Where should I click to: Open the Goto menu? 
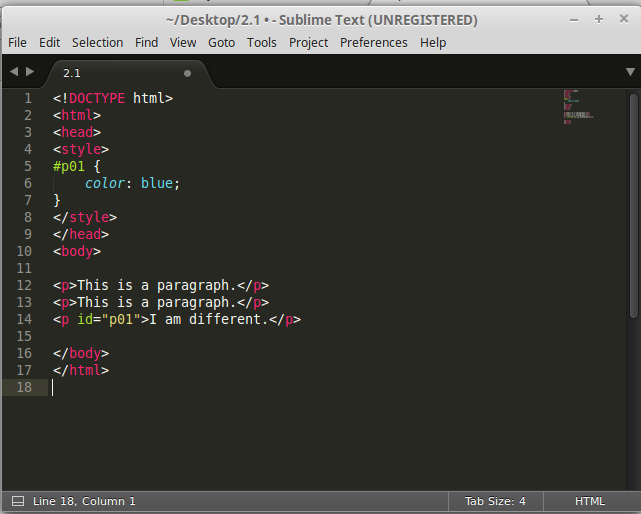222,42
